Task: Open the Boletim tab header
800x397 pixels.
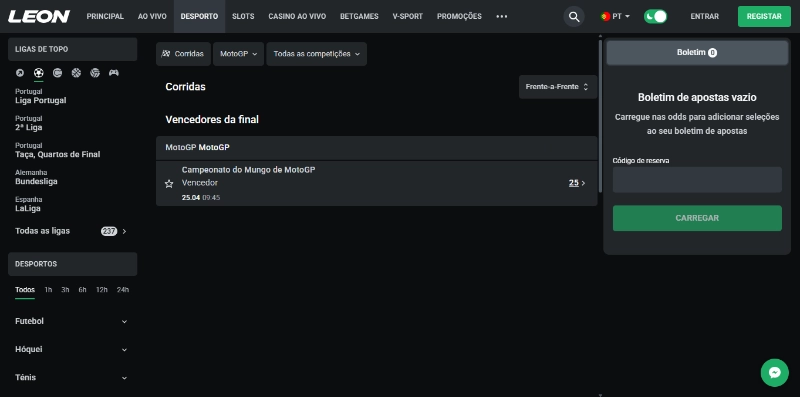Action: pos(697,53)
